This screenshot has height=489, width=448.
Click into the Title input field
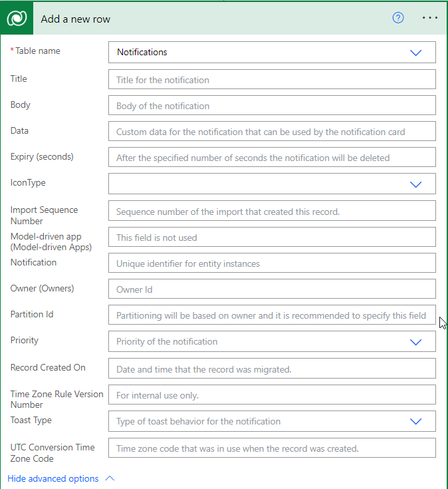(272, 80)
